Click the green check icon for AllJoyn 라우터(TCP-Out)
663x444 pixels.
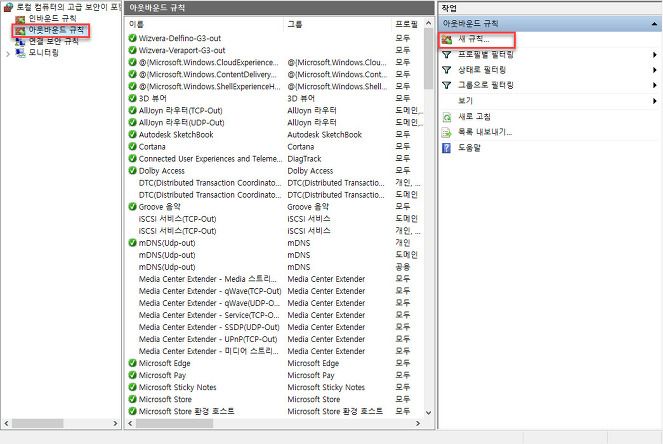coord(132,110)
